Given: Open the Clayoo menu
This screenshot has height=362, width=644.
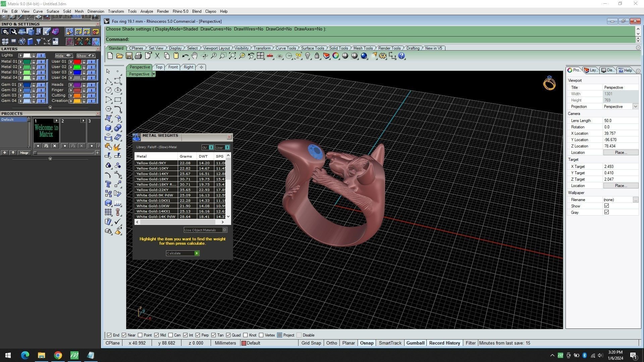Looking at the screenshot, I should (211, 11).
